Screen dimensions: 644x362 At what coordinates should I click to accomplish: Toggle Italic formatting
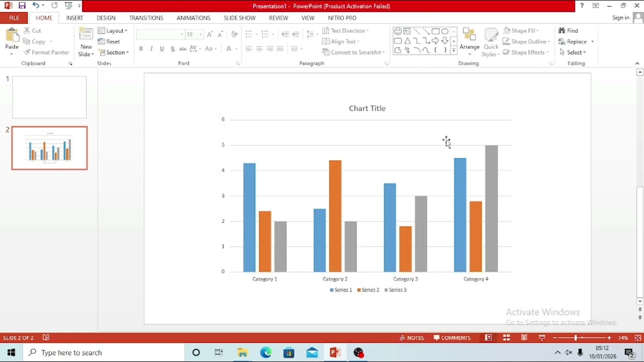pyautogui.click(x=151, y=49)
